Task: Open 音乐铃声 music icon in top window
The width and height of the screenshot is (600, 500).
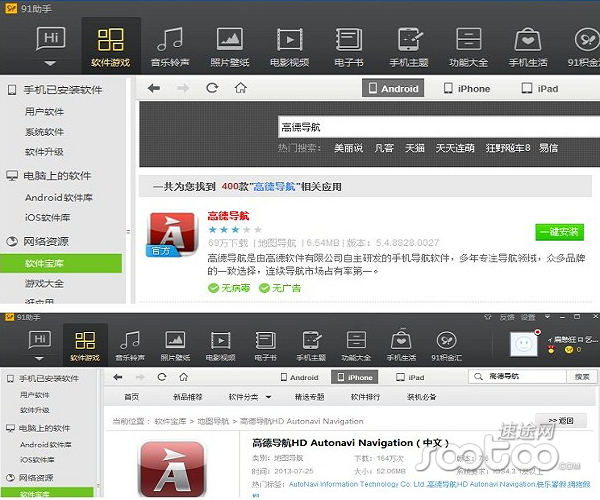Action: click(170, 47)
